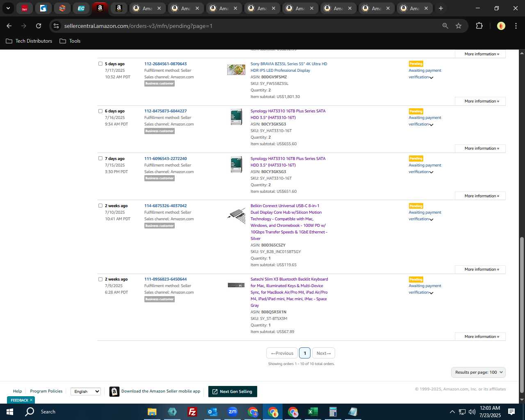This screenshot has height=420, width=525.
Task: Click the Belkin USB-C hub thumbnail
Action: (236, 215)
